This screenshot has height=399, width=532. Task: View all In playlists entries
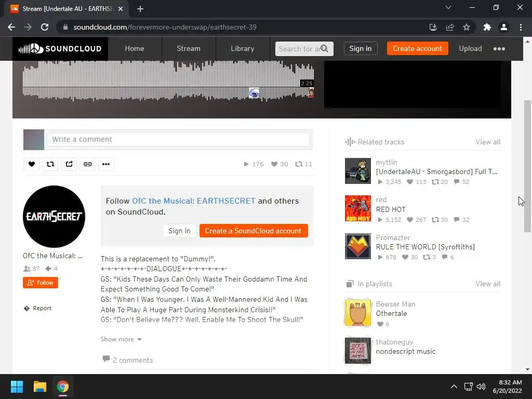click(x=487, y=284)
